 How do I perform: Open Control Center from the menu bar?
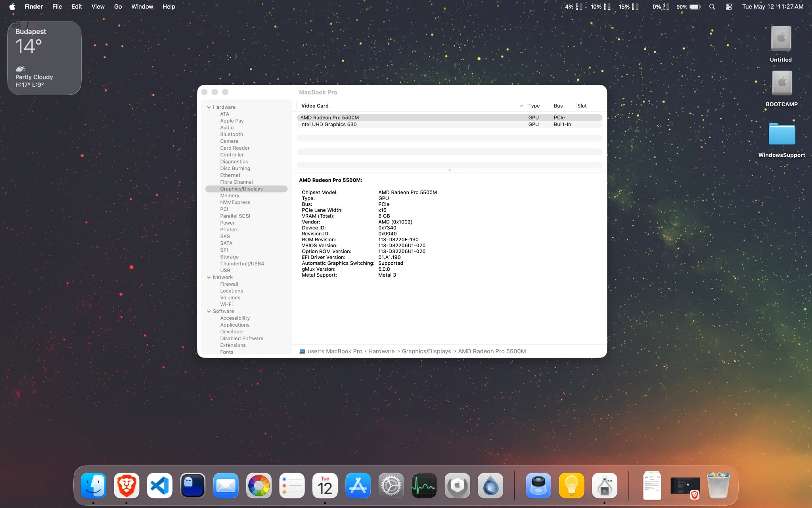729,6
